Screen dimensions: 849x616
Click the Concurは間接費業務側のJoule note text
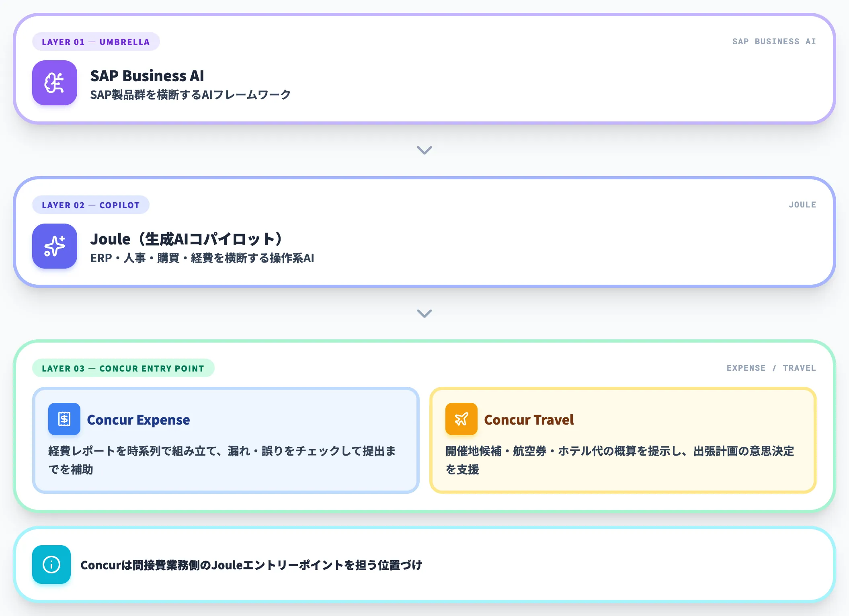251,565
